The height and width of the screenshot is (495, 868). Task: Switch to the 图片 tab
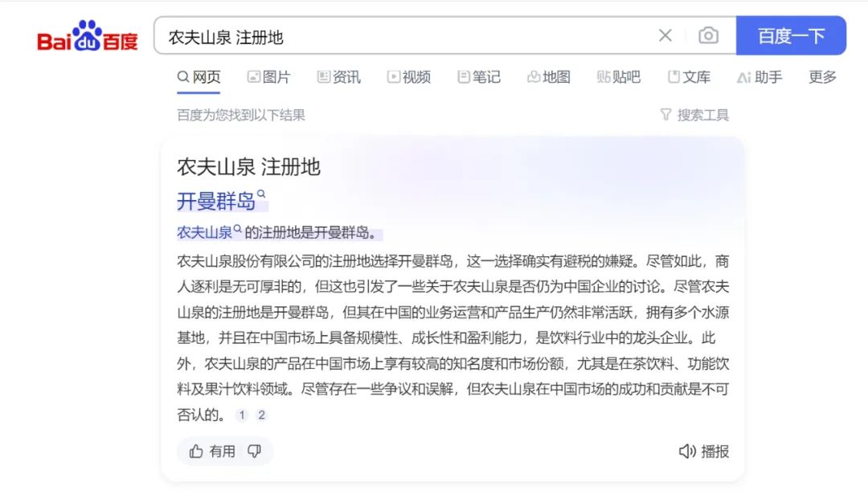268,77
